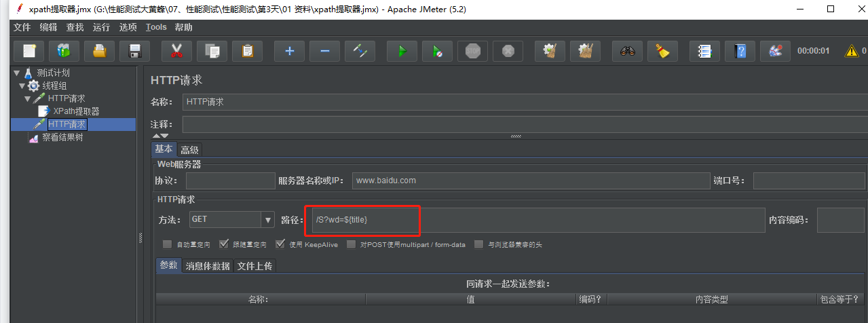Click the 端口号 input field
This screenshot has width=868, height=323.
808,180
